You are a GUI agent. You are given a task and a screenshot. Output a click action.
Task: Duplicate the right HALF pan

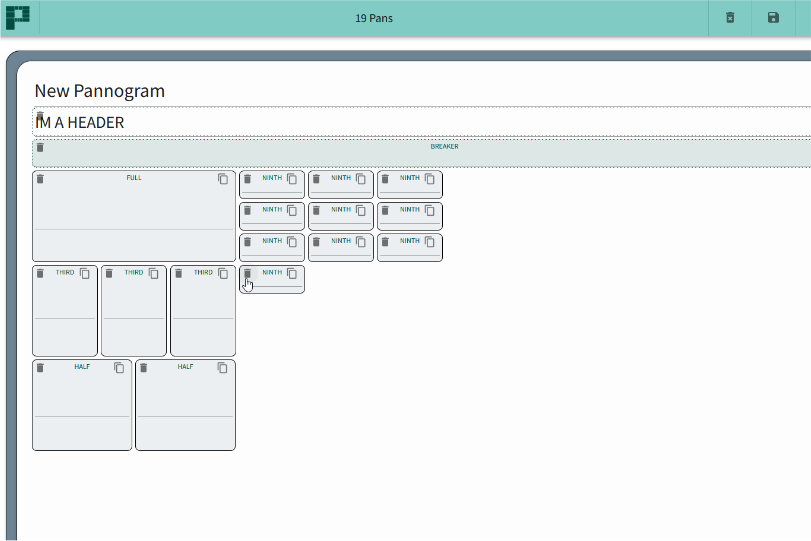[223, 367]
